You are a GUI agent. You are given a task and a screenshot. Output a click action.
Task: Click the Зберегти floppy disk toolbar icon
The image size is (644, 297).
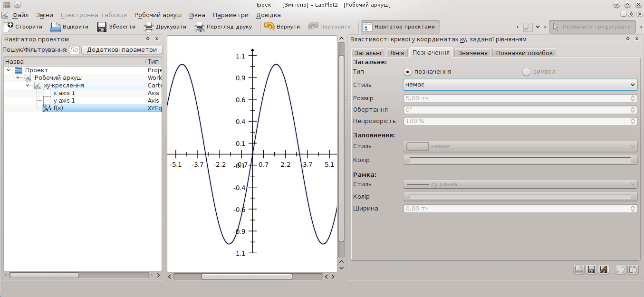coord(102,27)
